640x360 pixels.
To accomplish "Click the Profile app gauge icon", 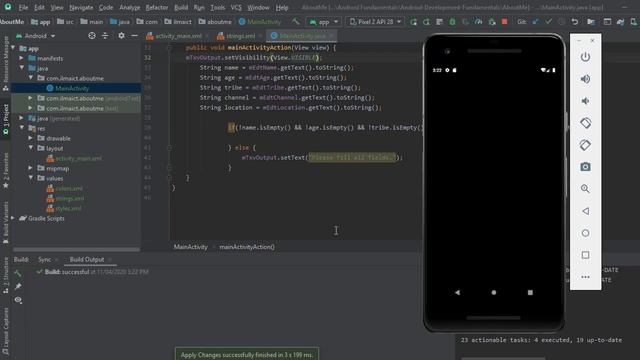I will [x=478, y=22].
